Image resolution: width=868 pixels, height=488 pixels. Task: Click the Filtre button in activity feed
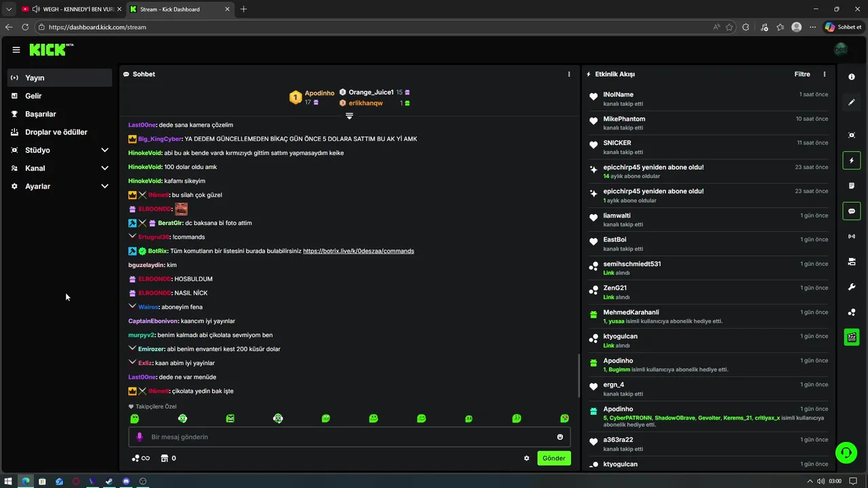[x=802, y=74]
